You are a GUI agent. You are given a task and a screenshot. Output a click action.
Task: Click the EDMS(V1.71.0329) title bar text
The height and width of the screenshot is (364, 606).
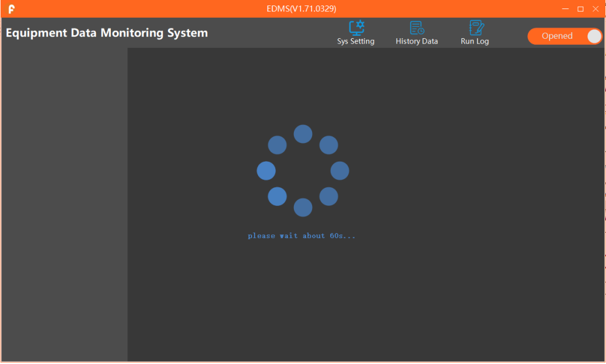click(x=301, y=8)
